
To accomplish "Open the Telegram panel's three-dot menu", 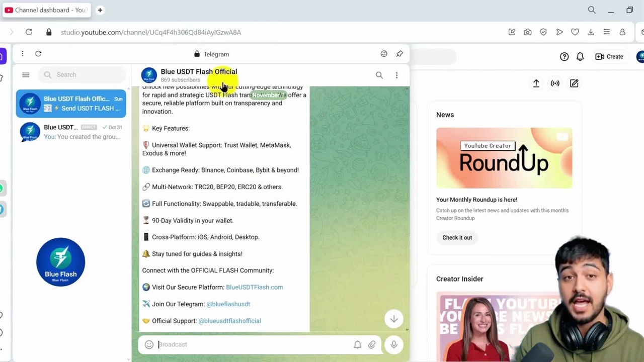I will click(22, 54).
